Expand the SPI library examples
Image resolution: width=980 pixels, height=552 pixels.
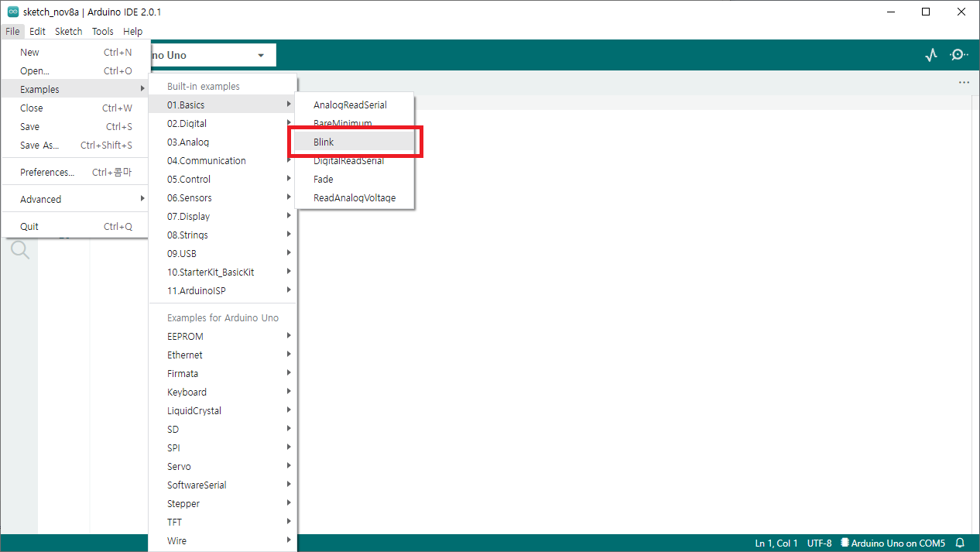pos(222,448)
